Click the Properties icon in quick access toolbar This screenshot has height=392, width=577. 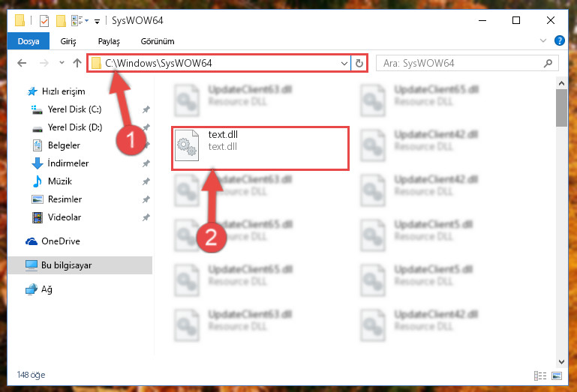pos(44,21)
